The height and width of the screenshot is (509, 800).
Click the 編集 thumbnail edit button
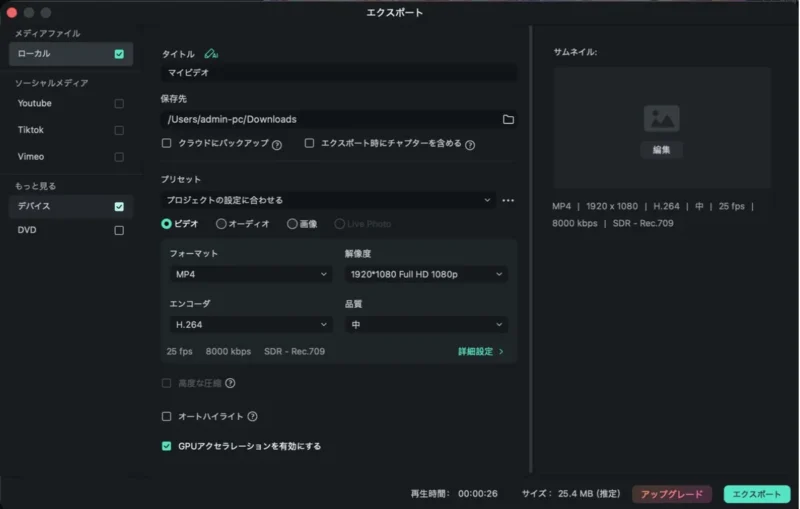pos(661,150)
